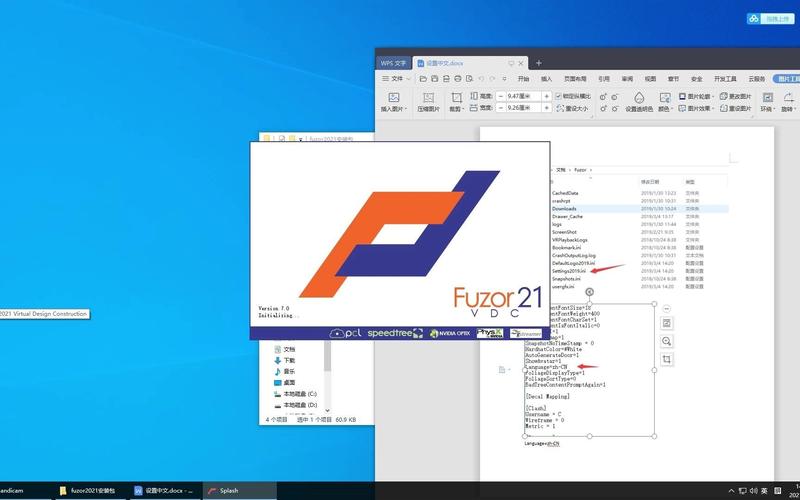Click the 宽度 width value input field
The image size is (800, 500).
pos(524,108)
